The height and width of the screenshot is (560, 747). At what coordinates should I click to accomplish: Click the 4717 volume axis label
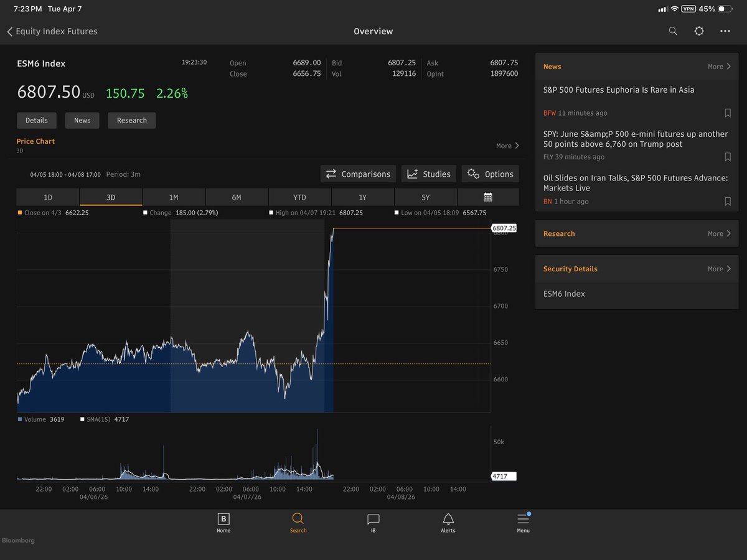coord(504,477)
